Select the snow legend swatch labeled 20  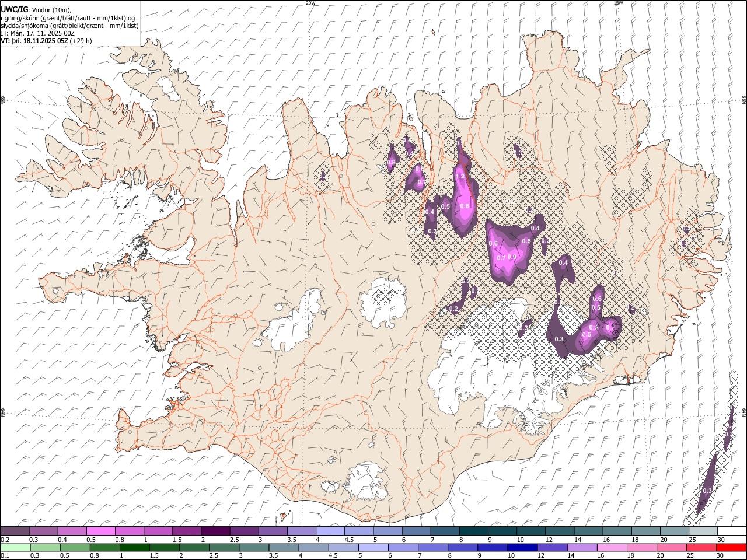point(673,531)
